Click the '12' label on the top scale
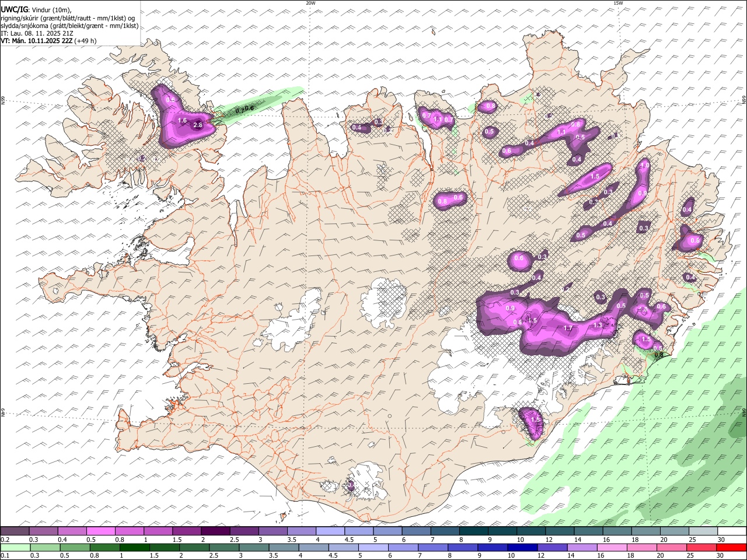 pyautogui.click(x=549, y=540)
